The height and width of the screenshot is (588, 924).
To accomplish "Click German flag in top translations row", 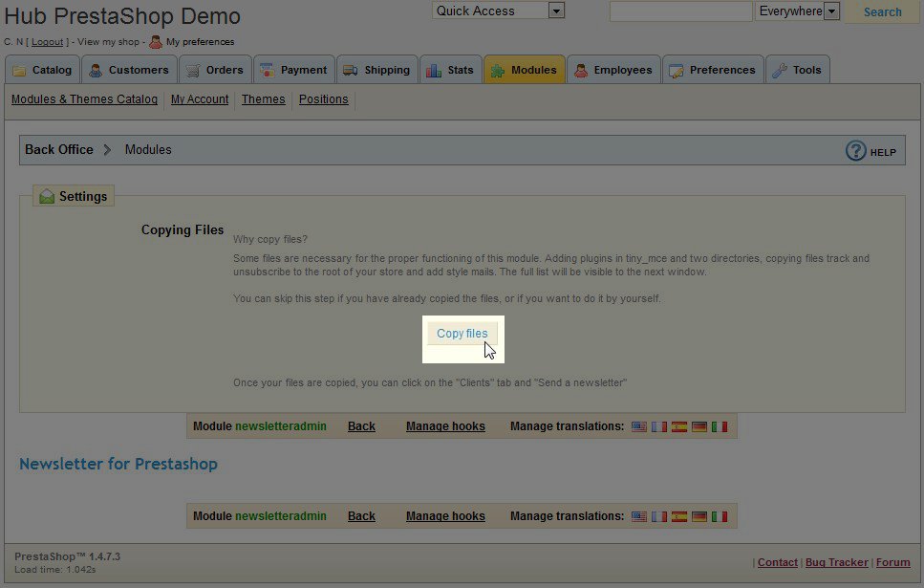I will [699, 426].
